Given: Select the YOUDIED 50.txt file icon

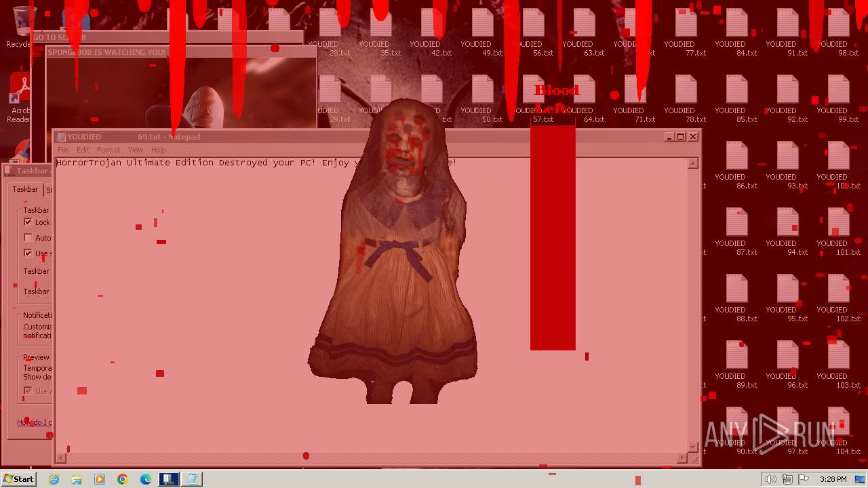Looking at the screenshot, I should [481, 99].
